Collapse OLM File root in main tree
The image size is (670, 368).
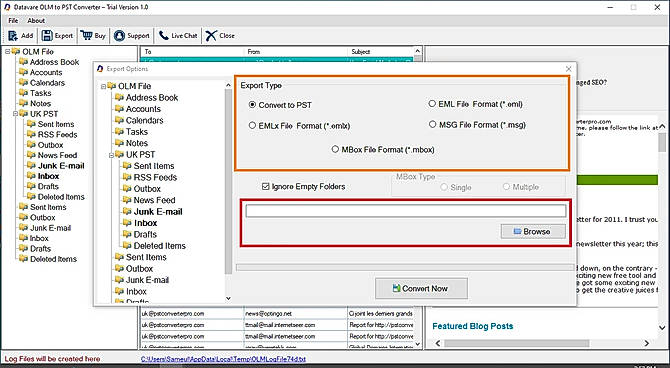click(7, 52)
